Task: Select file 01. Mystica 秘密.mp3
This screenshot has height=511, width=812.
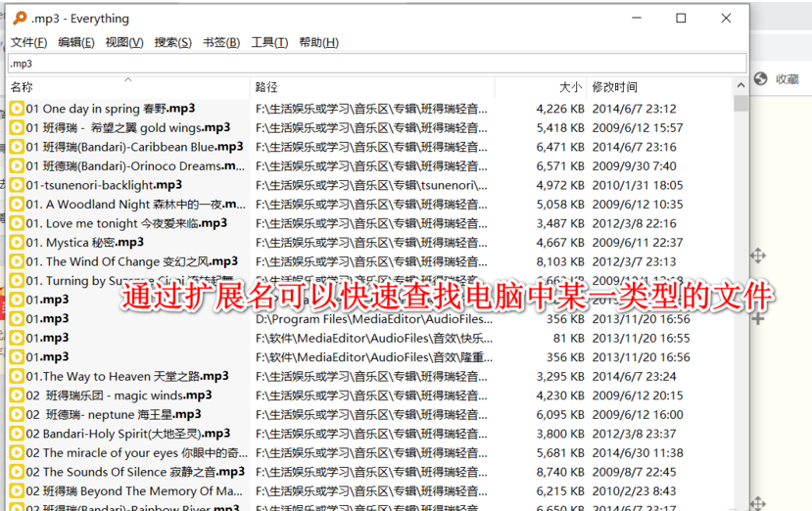Action: click(85, 243)
